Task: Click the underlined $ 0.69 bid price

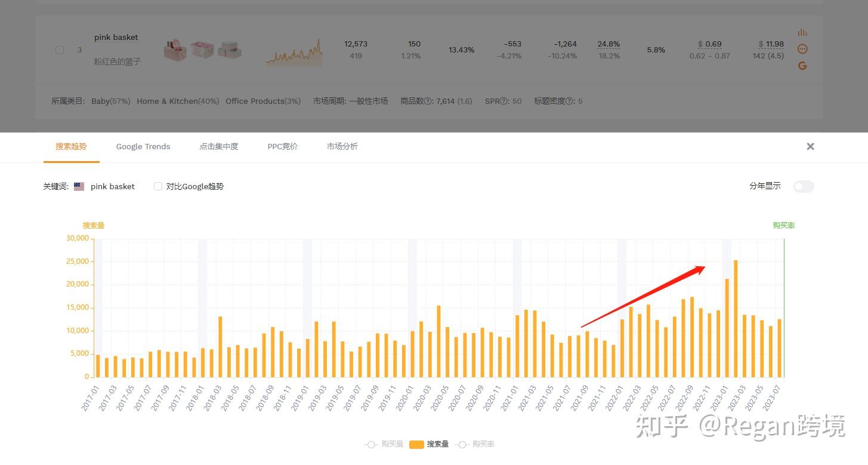Action: click(x=710, y=44)
